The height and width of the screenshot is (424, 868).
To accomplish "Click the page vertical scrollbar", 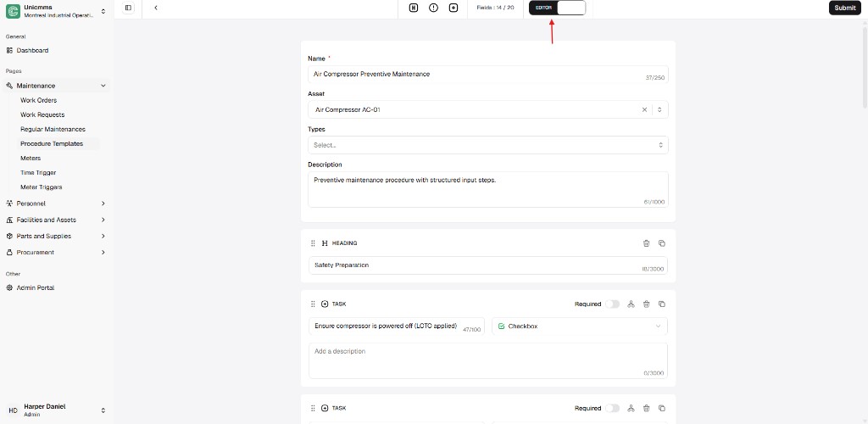I will (x=865, y=66).
